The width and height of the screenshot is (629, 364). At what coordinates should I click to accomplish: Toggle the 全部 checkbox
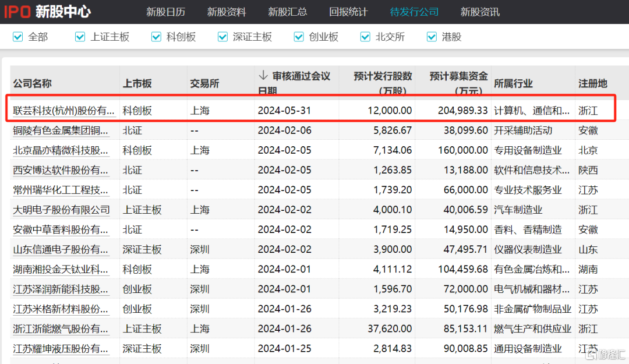pos(17,37)
